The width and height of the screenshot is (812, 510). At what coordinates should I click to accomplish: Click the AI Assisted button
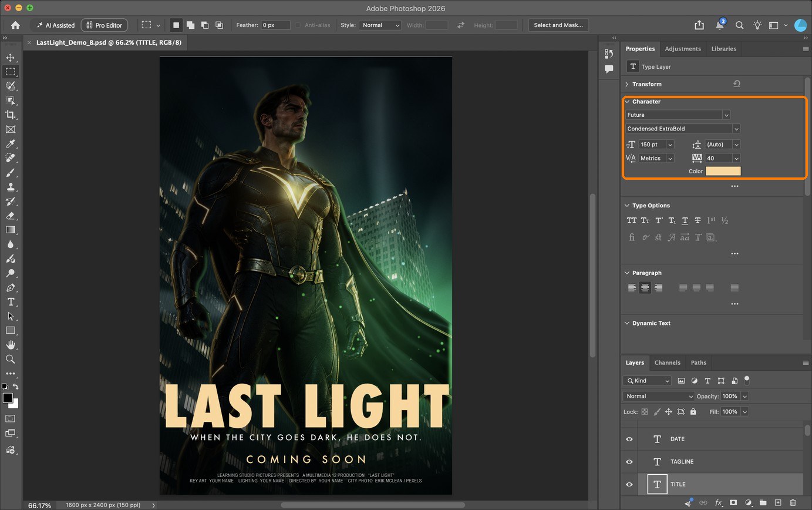(x=55, y=25)
